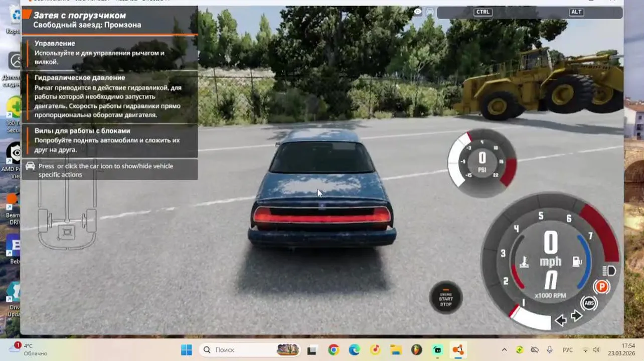Click the "Затея с погрузчиком" title
The image size is (644, 361).
(x=80, y=15)
